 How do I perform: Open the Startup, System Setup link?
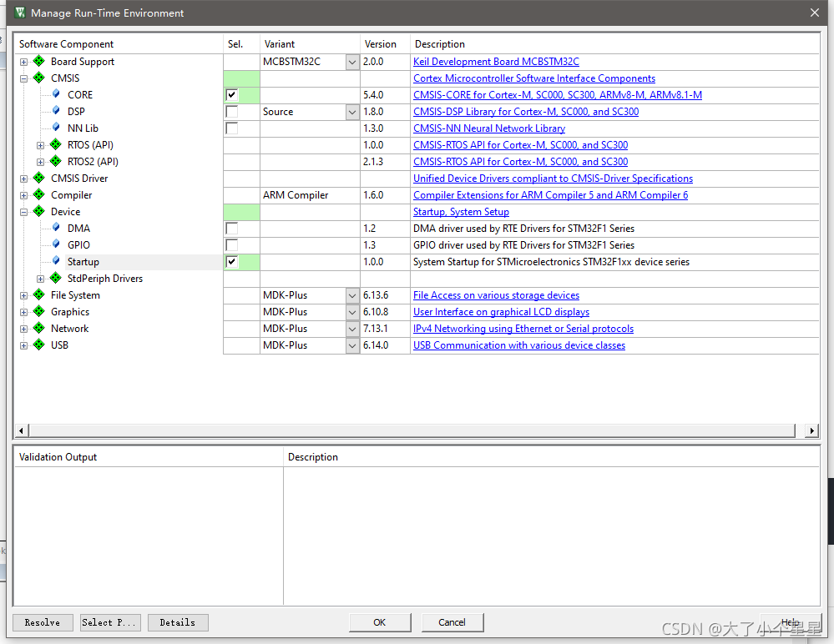[x=461, y=212]
